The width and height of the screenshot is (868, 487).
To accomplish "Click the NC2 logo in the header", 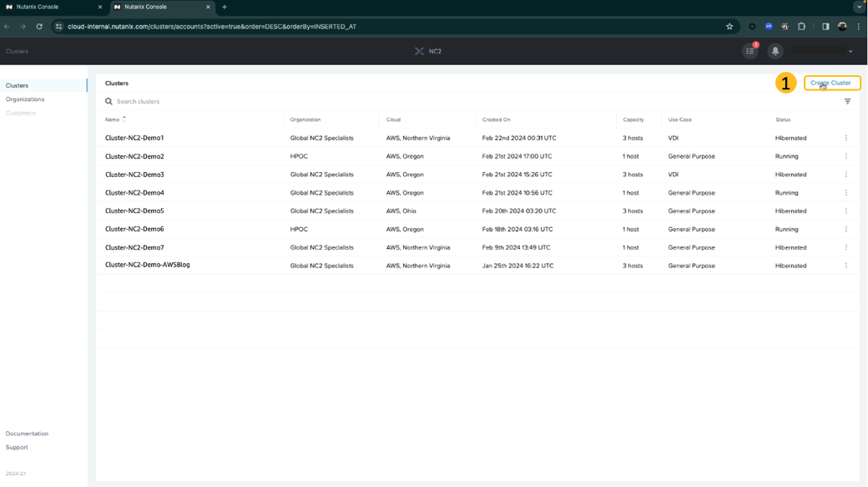I will click(428, 51).
